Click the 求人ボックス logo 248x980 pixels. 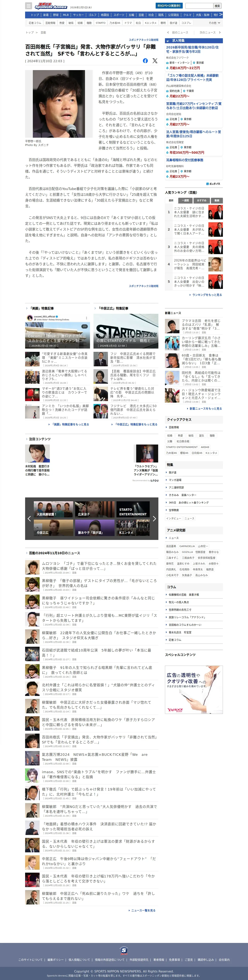click(213, 184)
